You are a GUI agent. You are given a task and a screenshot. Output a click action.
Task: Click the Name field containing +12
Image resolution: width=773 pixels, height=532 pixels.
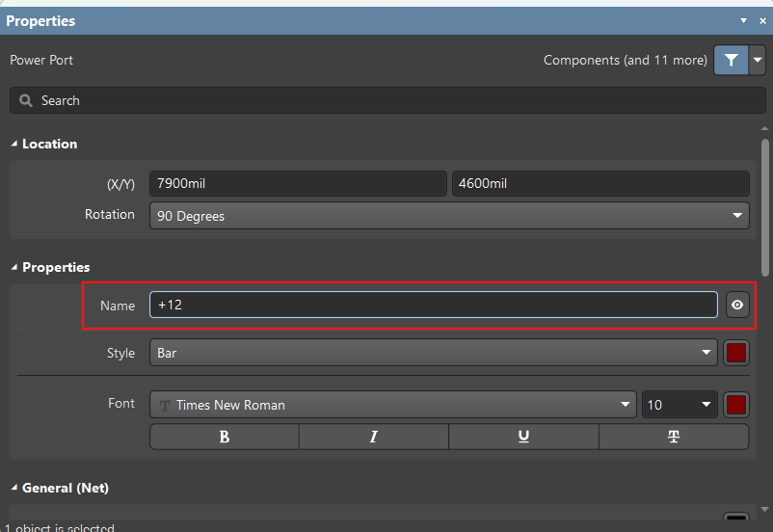[x=434, y=305]
